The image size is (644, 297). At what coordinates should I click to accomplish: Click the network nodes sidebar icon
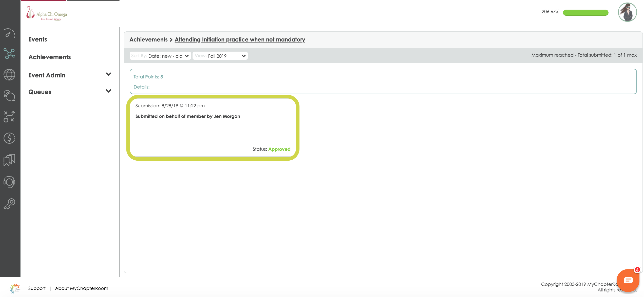pos(9,54)
